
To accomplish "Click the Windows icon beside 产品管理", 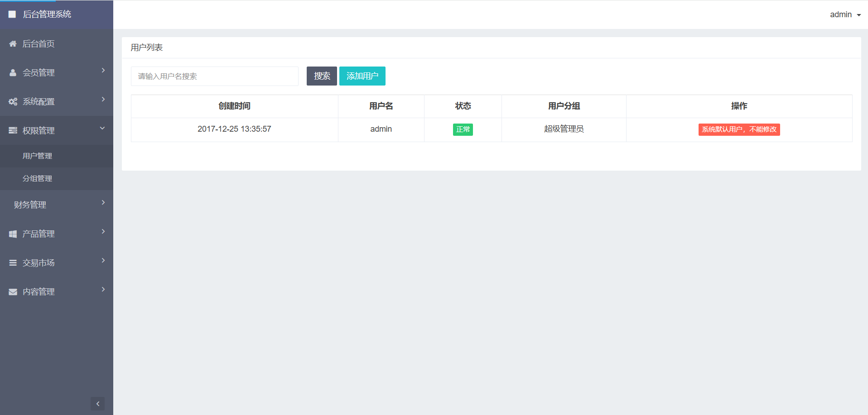I will (x=13, y=234).
